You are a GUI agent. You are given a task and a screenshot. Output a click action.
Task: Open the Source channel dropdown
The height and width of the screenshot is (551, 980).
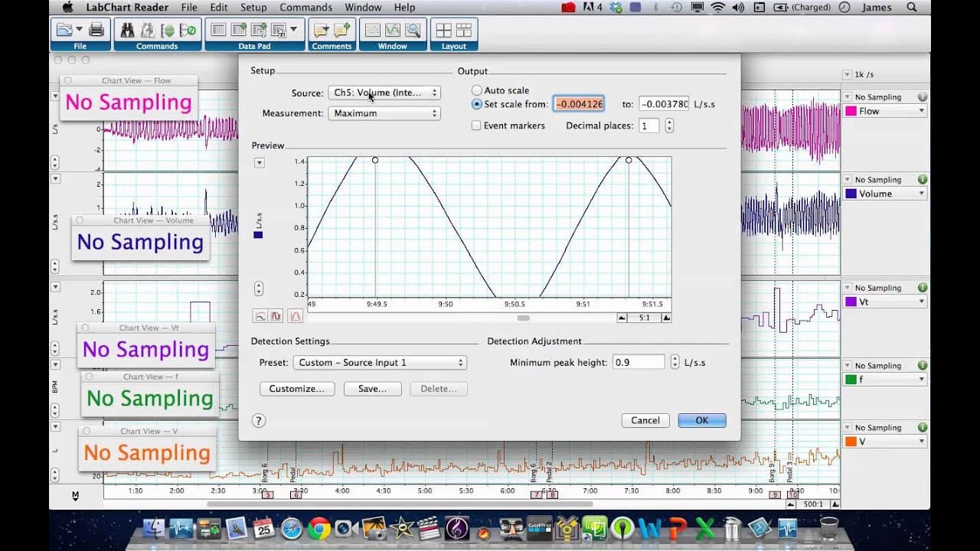pos(384,93)
